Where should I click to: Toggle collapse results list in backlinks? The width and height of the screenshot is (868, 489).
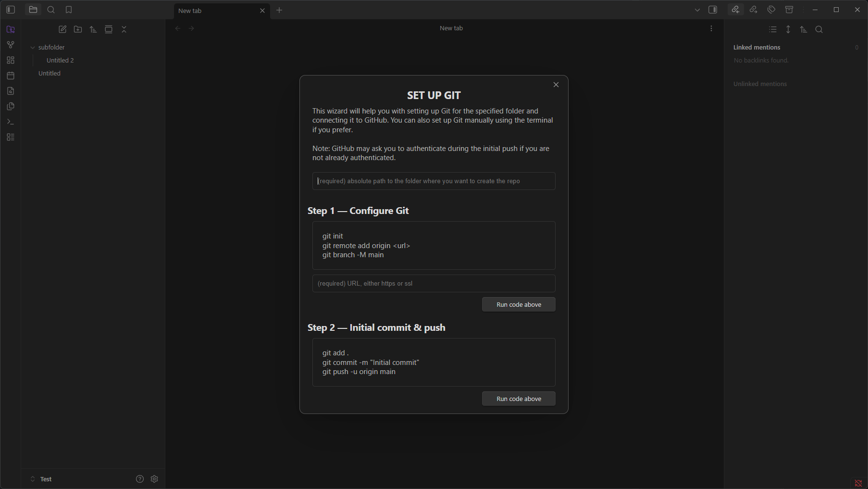coord(773,29)
